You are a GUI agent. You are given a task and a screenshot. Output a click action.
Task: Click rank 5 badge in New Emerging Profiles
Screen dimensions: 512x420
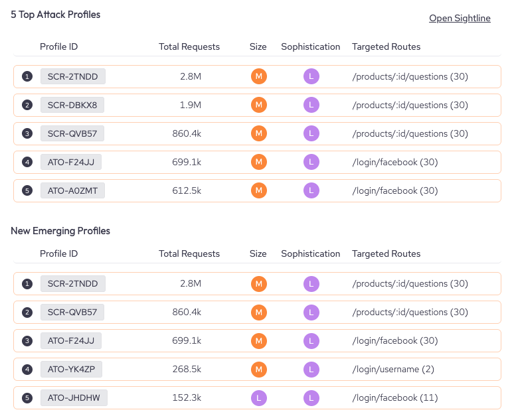click(27, 397)
